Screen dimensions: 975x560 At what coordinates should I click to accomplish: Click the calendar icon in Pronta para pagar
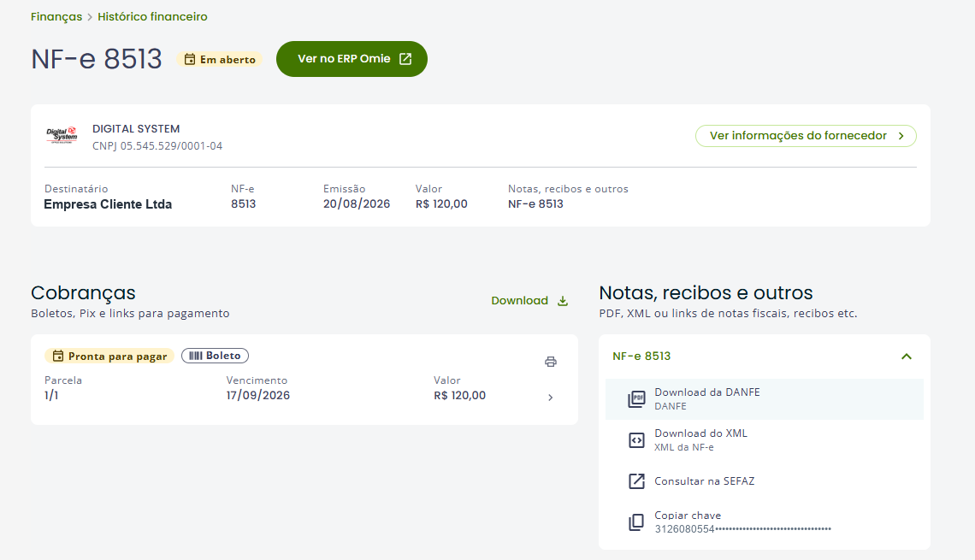[x=58, y=357]
